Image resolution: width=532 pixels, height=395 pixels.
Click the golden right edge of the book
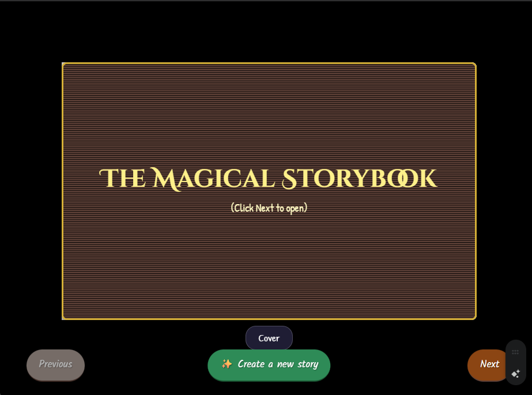click(476, 190)
